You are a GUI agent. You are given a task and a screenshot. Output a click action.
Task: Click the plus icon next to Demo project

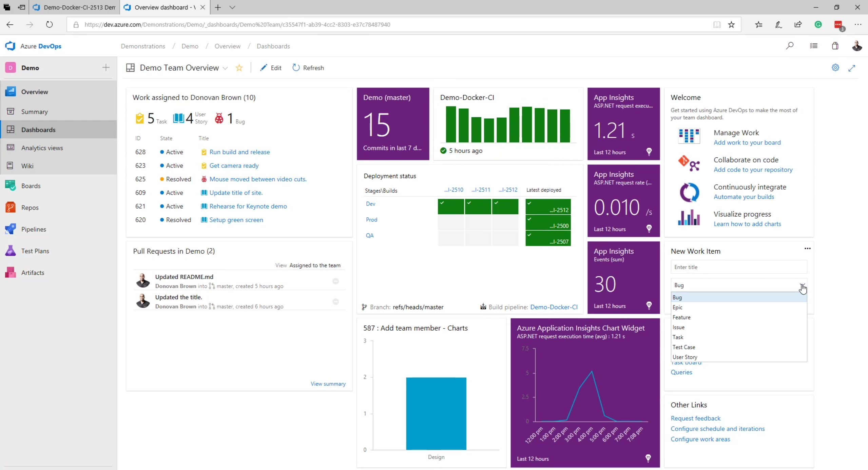click(106, 67)
